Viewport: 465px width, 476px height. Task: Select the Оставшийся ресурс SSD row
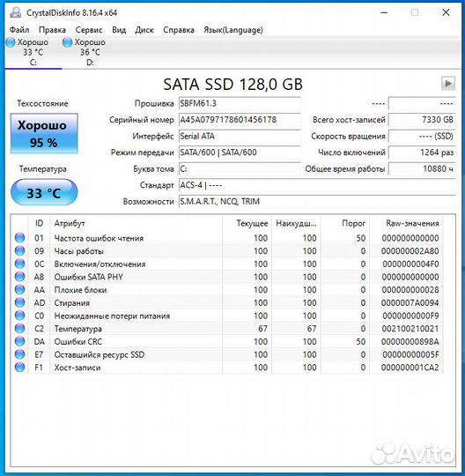227,354
